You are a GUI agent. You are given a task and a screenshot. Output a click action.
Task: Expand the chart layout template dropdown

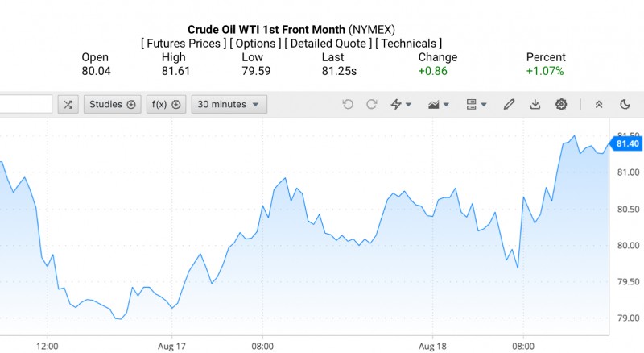477,104
